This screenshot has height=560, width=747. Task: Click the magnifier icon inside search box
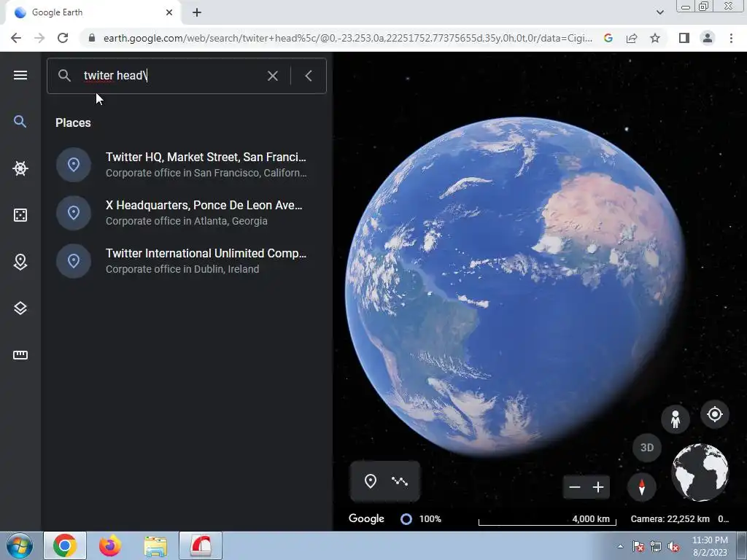tap(64, 75)
